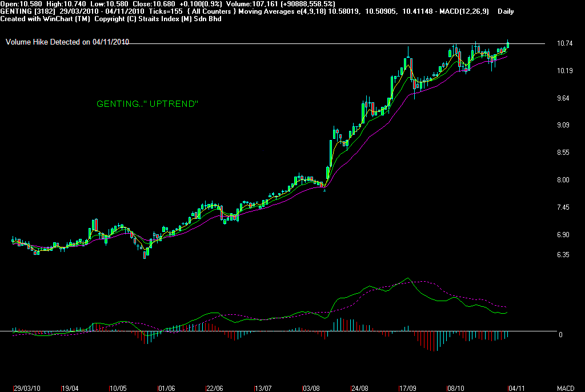The image size is (585, 392).
Task: Click the 10.19 price axis label
Action: point(564,70)
